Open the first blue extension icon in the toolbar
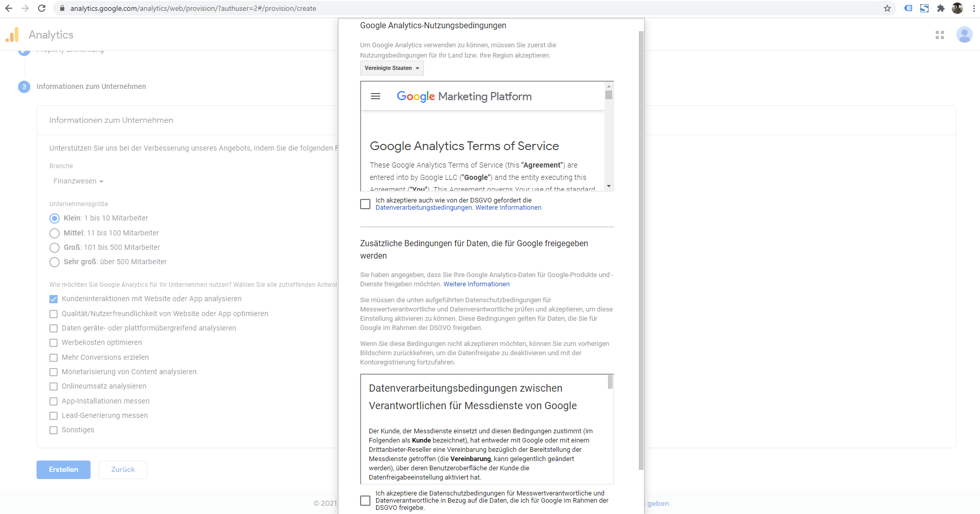980x514 pixels. click(908, 8)
